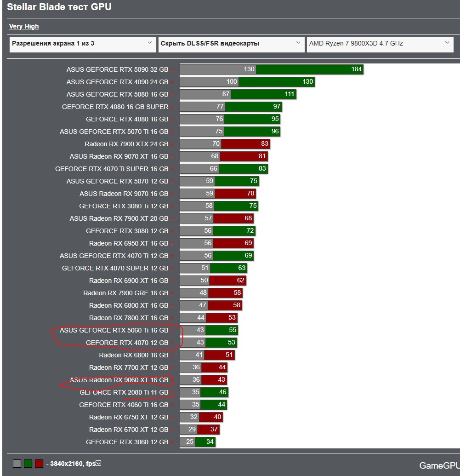The image size is (460, 476).
Task: Click the green legend color swatch
Action: tap(28, 464)
